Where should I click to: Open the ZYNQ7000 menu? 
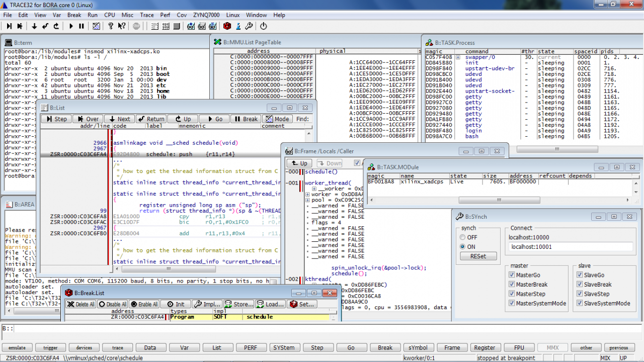pyautogui.click(x=206, y=15)
